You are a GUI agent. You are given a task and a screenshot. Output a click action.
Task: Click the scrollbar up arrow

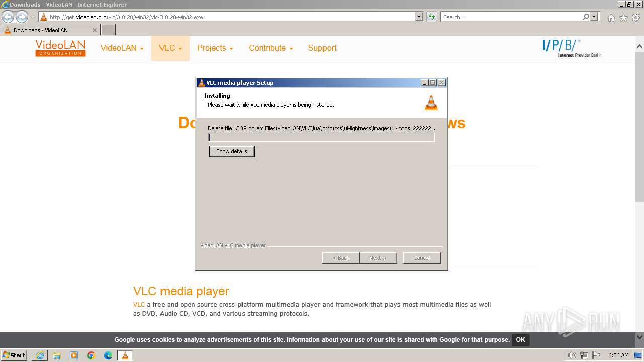pyautogui.click(x=640, y=47)
